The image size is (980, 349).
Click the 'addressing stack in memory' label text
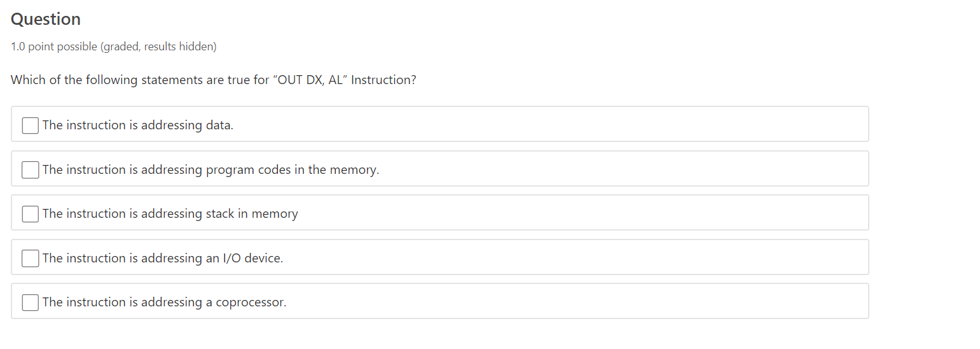click(170, 214)
